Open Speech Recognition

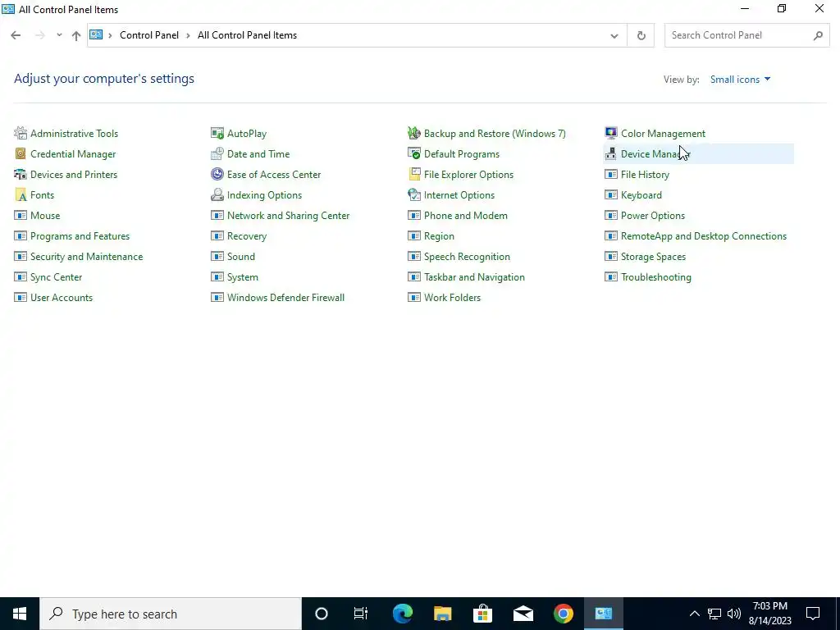[x=467, y=256]
